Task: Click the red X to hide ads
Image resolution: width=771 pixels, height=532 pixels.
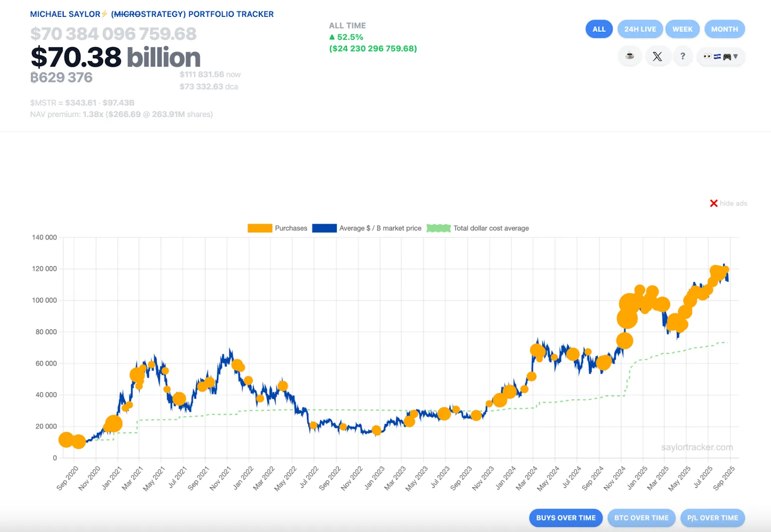Action: (x=713, y=203)
